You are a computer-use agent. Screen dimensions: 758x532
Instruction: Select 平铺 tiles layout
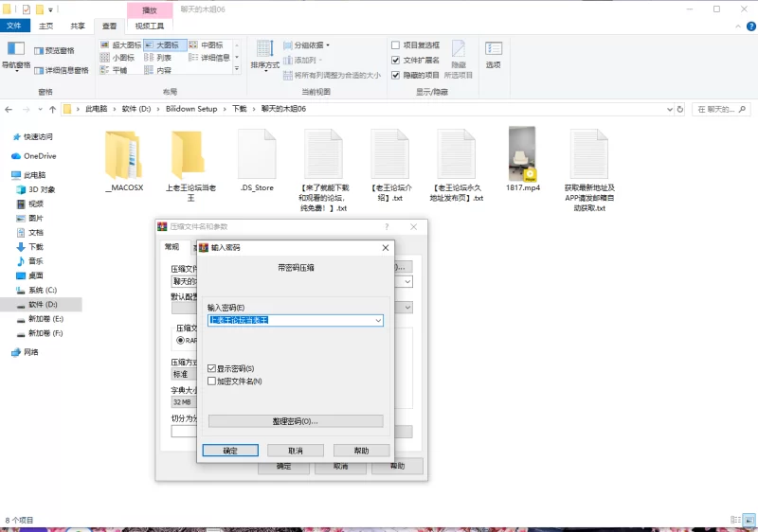(x=114, y=70)
